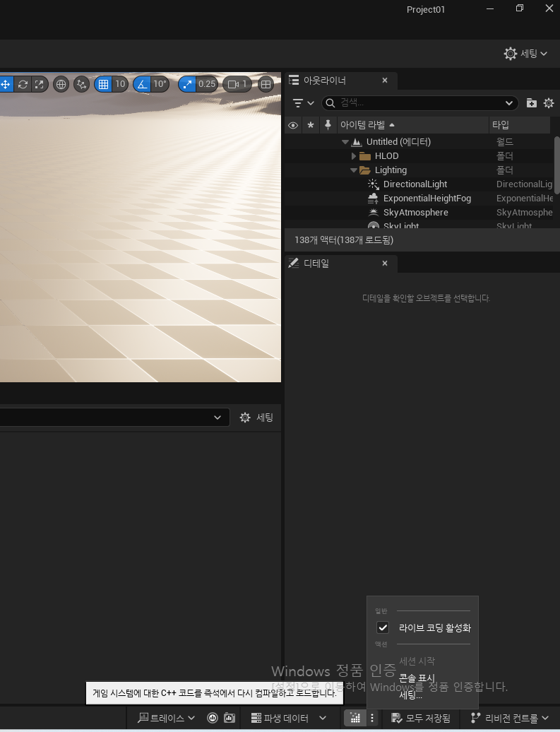Viewport: 560px width, 732px height.
Task: Sort by 아이템 라벨 column
Action: tap(412, 125)
